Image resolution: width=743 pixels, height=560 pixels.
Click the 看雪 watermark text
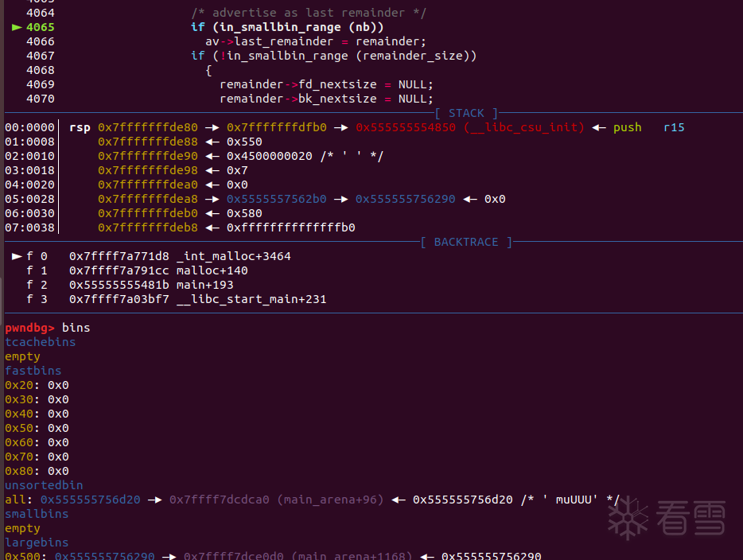(690, 521)
